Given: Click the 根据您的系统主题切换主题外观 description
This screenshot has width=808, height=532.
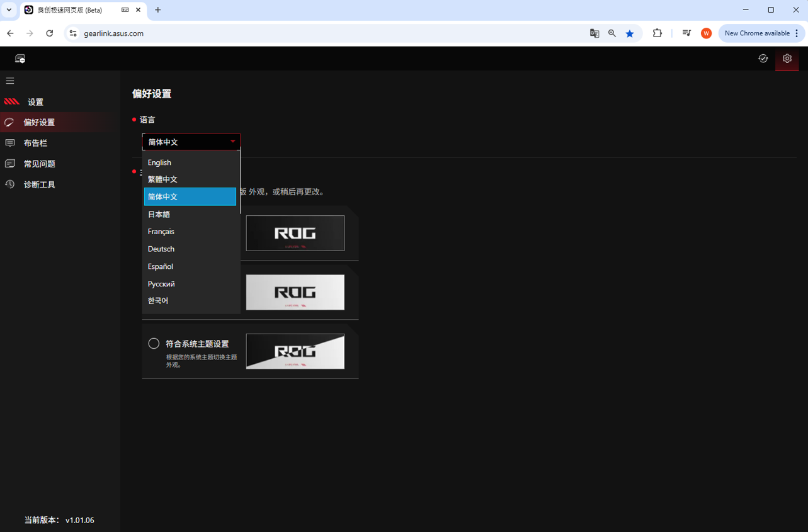Looking at the screenshot, I should [202, 361].
